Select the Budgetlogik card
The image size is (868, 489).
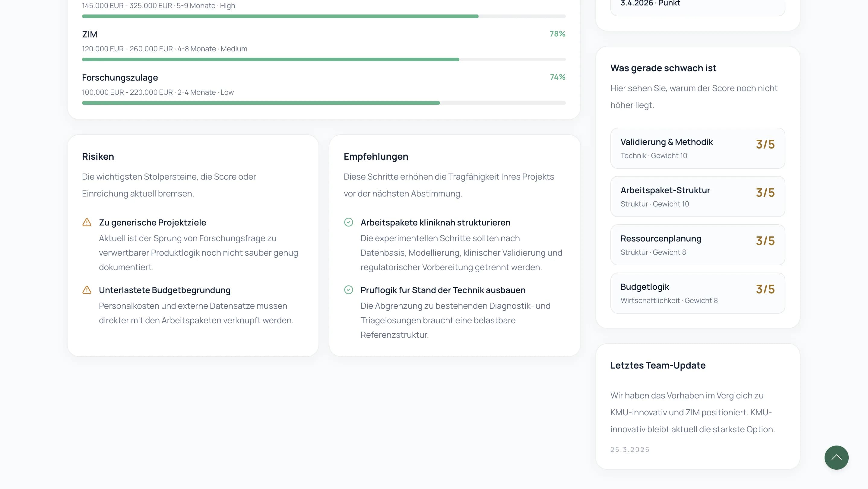[698, 293]
